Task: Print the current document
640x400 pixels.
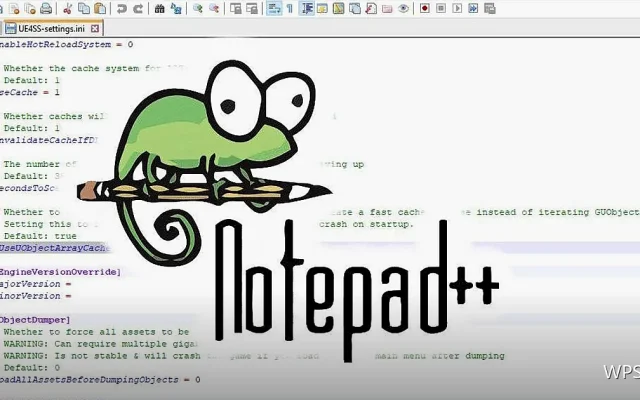Action: coord(46,8)
